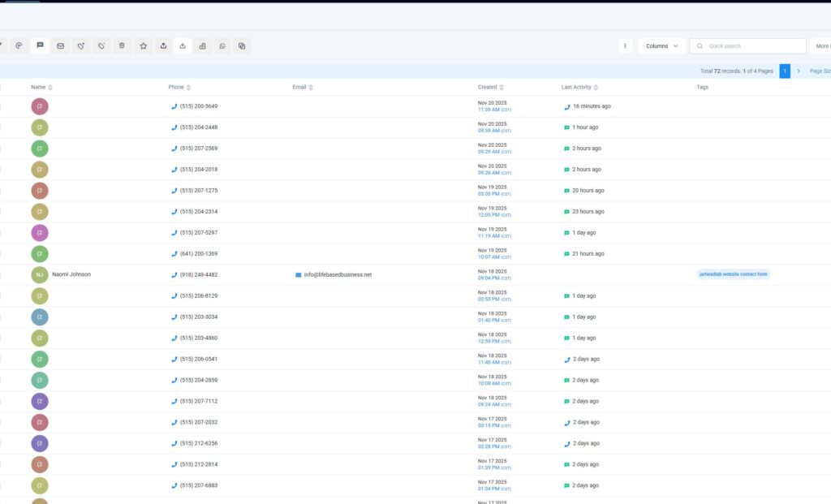This screenshot has width=831, height=504.
Task: Click the bulk company building icon
Action: tap(202, 46)
